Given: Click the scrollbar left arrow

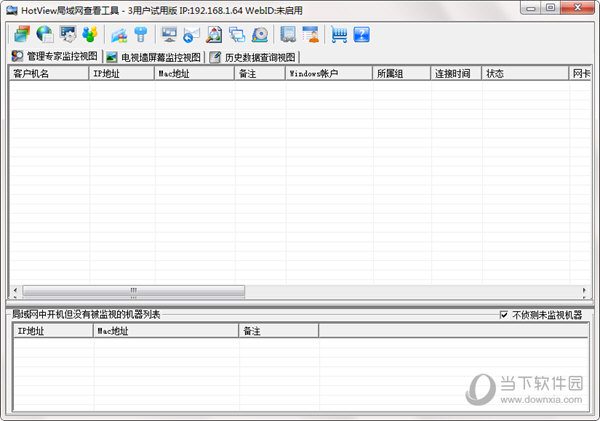Looking at the screenshot, I should tap(15, 290).
